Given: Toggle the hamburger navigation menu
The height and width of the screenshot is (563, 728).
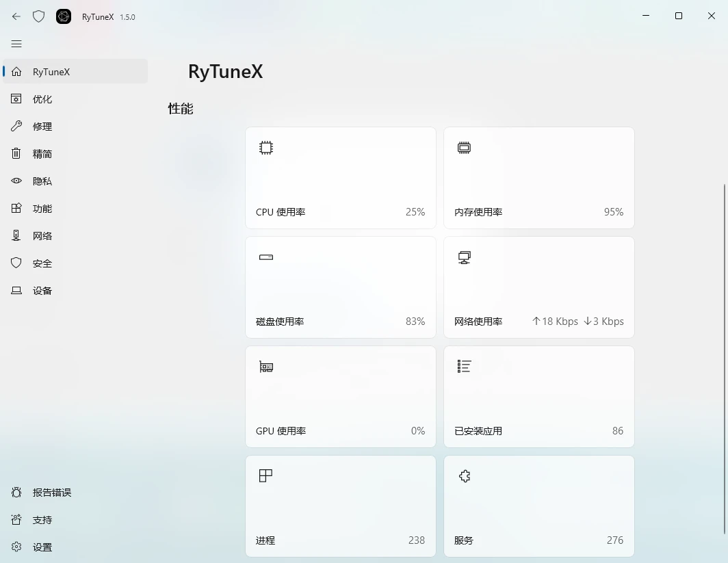Looking at the screenshot, I should pos(16,44).
